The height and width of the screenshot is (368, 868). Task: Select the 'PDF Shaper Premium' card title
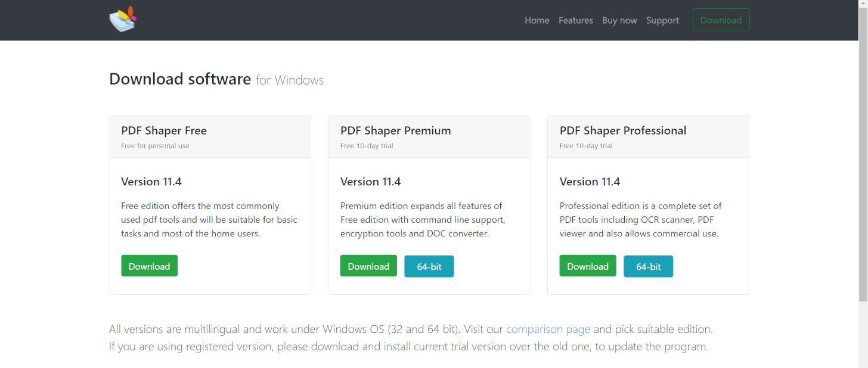[396, 130]
